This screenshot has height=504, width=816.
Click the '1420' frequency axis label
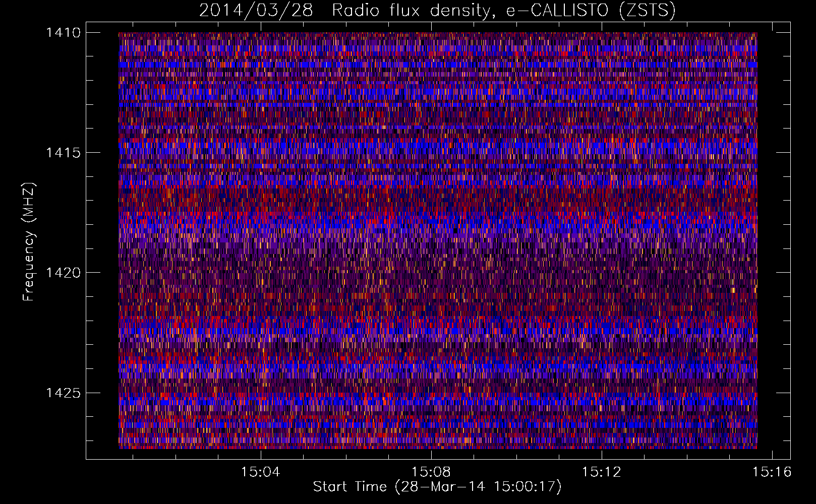click(63, 273)
